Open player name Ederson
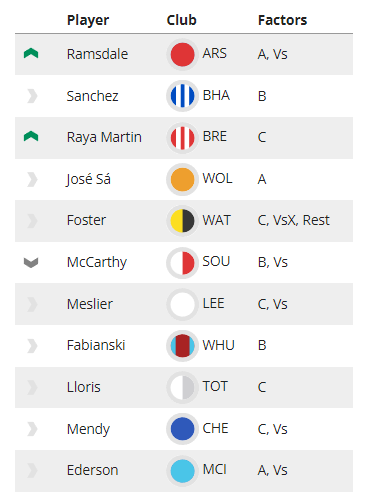 pos(93,470)
